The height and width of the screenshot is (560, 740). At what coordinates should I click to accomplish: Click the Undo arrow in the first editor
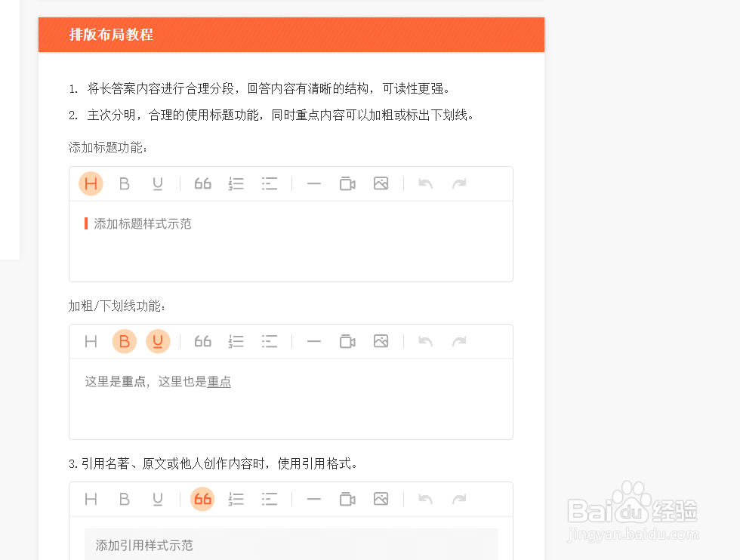424,183
